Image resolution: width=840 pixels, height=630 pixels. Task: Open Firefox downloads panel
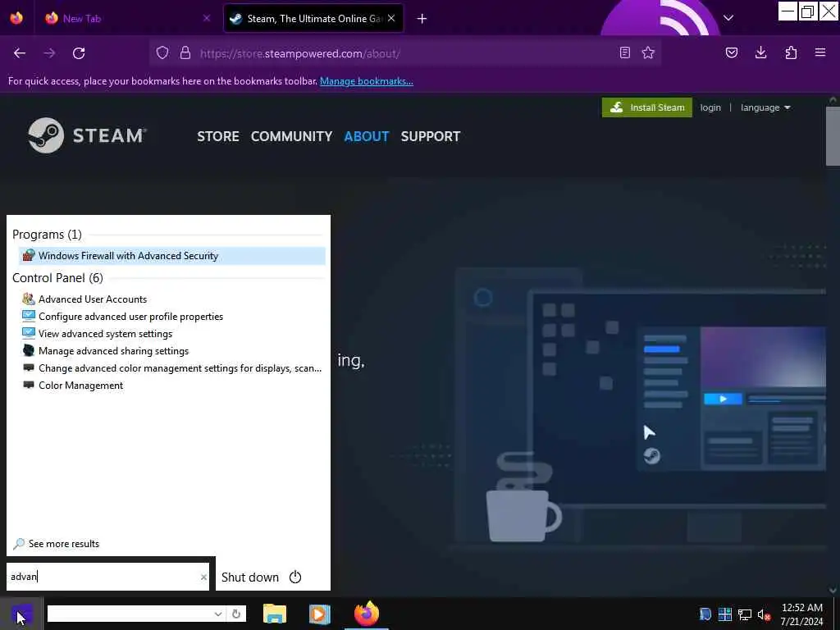[x=760, y=52]
